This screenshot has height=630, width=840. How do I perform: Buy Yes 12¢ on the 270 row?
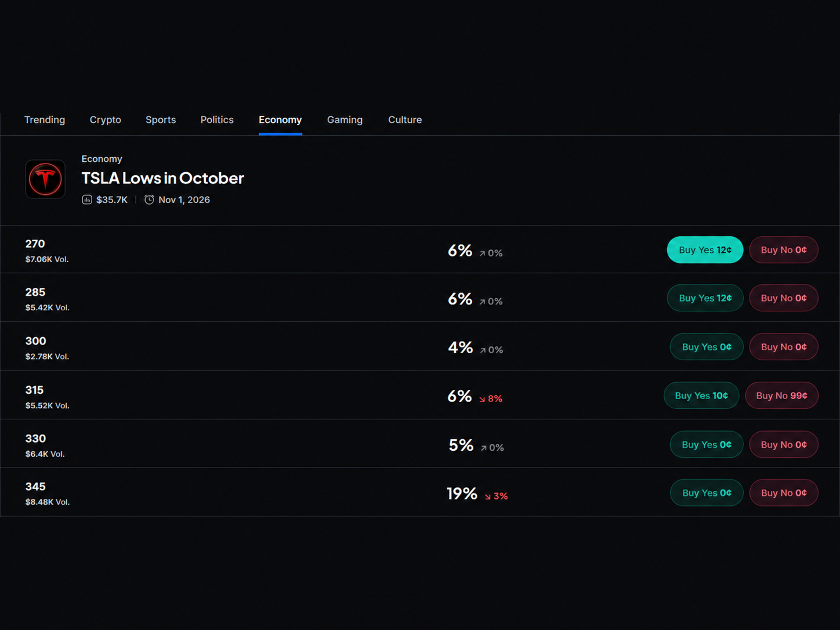point(705,249)
